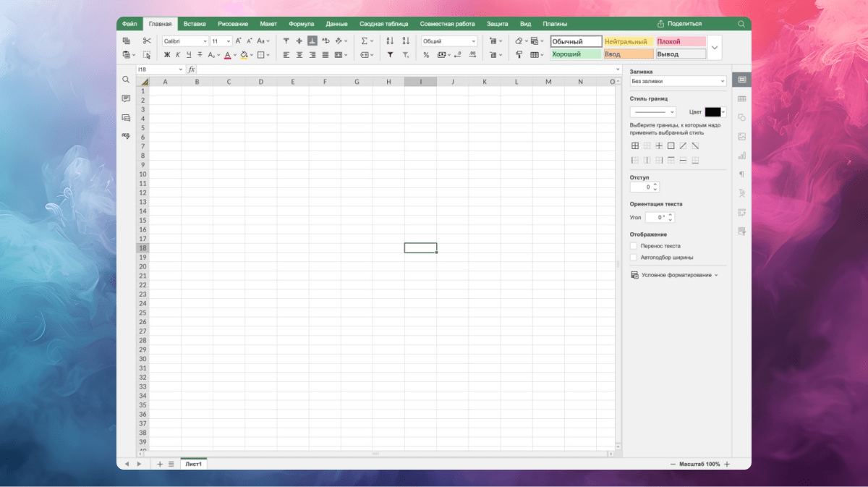Open the border color black swatch
The height and width of the screenshot is (487, 868).
[712, 112]
